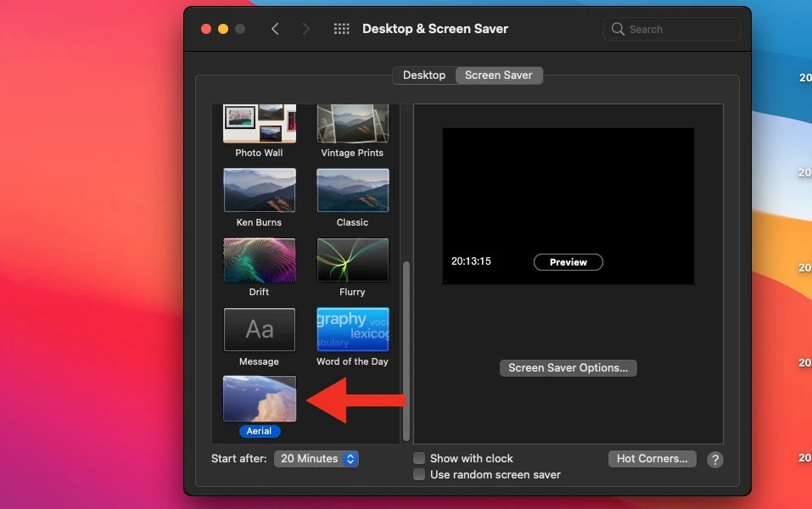
Task: Select the Photo Wall screen saver
Action: coord(259,121)
